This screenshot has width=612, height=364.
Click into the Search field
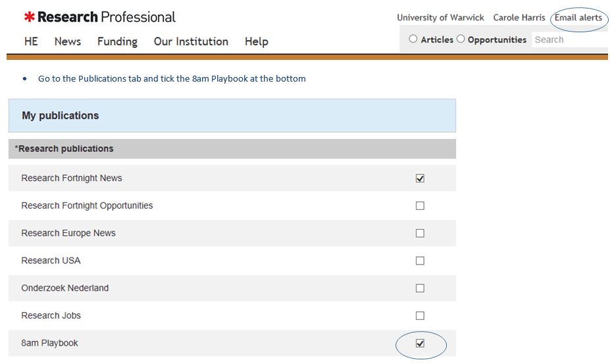(x=569, y=39)
